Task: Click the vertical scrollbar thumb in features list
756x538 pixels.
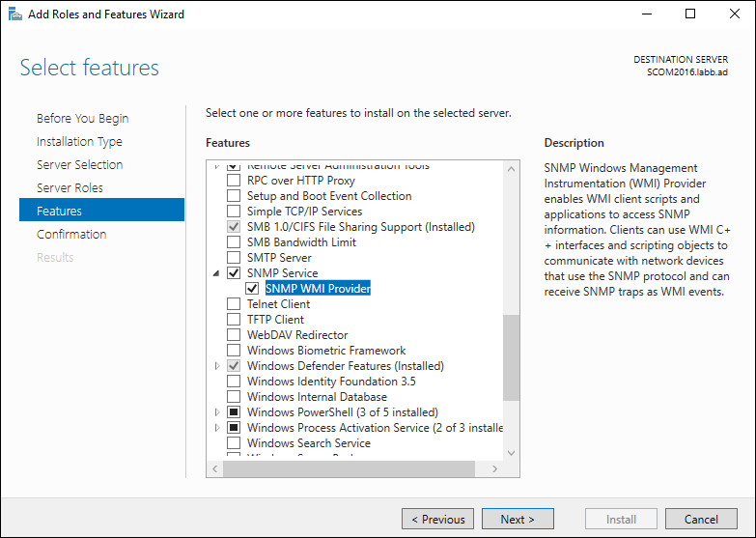Action: point(511,357)
